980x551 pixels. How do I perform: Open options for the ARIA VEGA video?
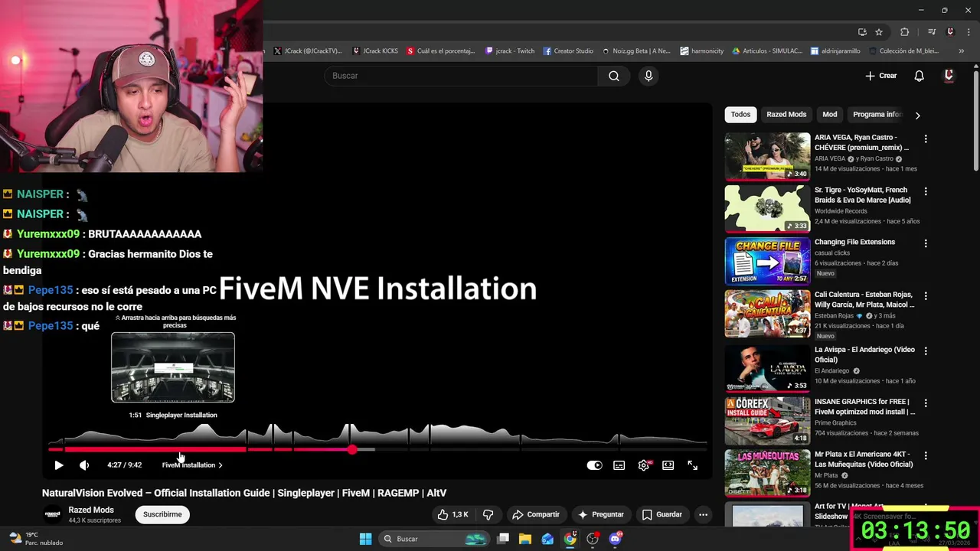pyautogui.click(x=926, y=139)
